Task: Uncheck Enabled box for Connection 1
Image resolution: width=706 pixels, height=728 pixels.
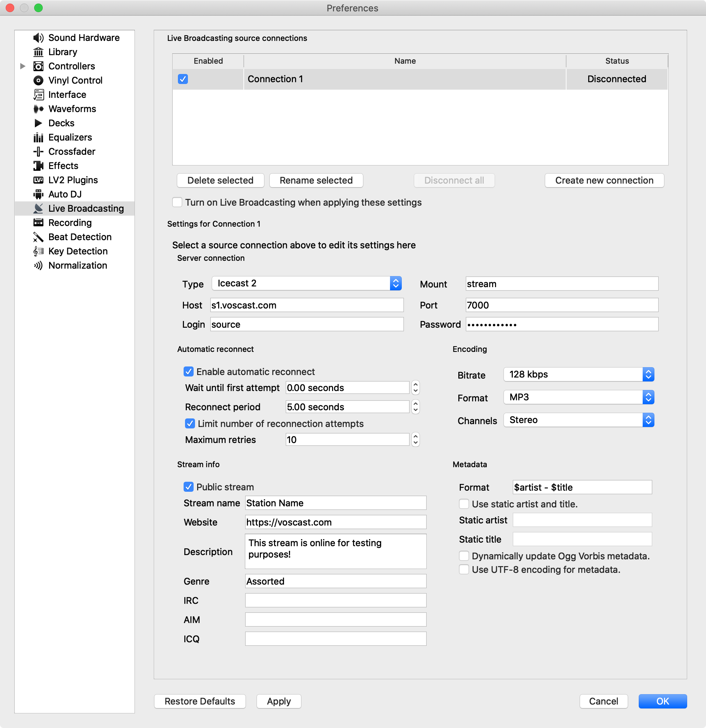Action: (183, 79)
